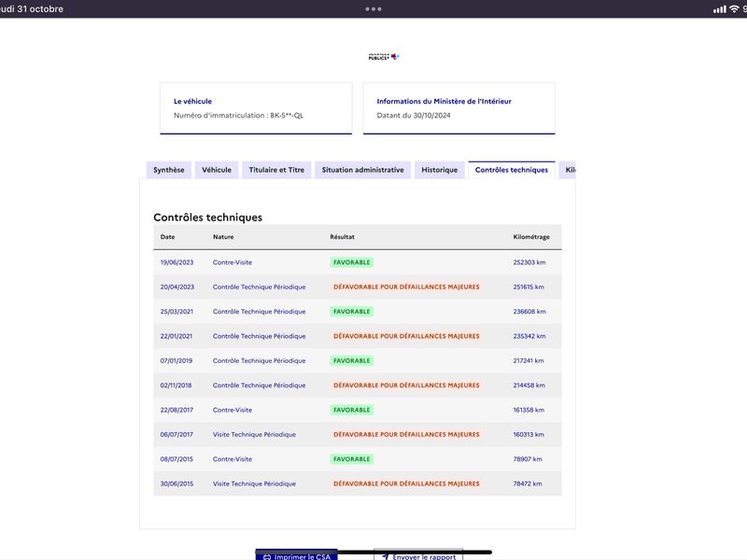Click Contre-Visite in the 19/06/2023 row

click(x=233, y=262)
